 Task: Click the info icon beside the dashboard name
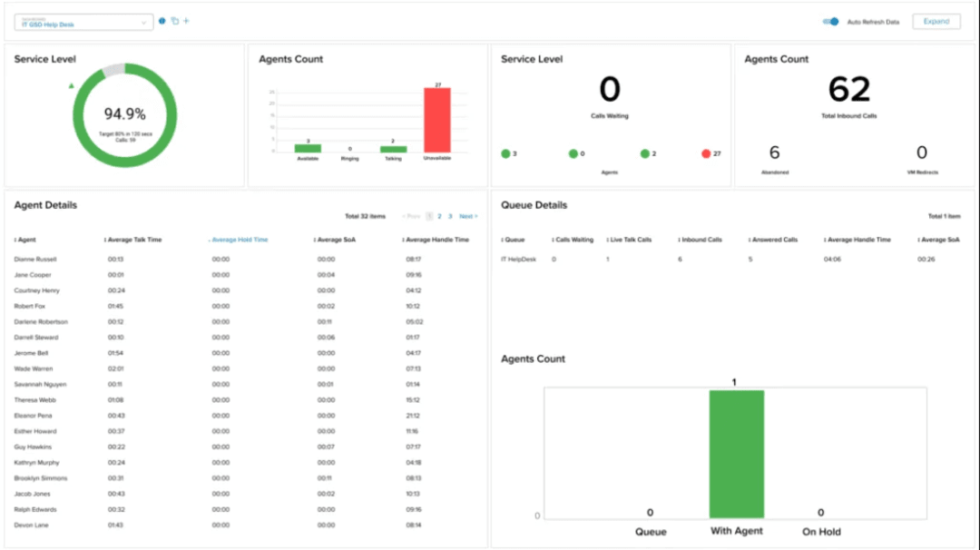click(162, 21)
